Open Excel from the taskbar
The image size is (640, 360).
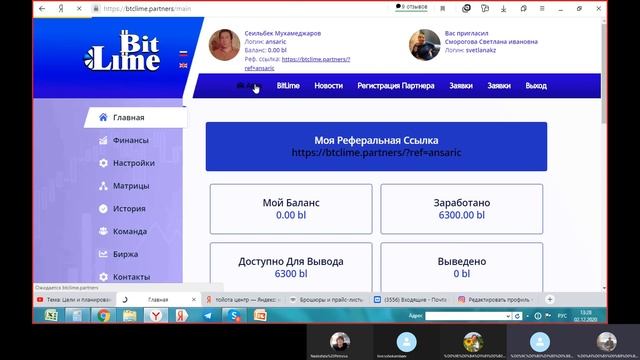click(51, 316)
